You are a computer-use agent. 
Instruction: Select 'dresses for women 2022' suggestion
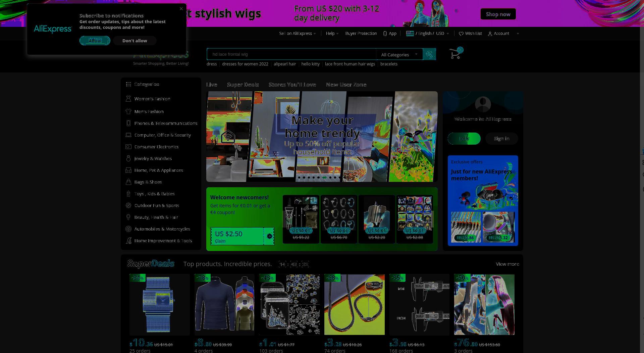pos(245,64)
